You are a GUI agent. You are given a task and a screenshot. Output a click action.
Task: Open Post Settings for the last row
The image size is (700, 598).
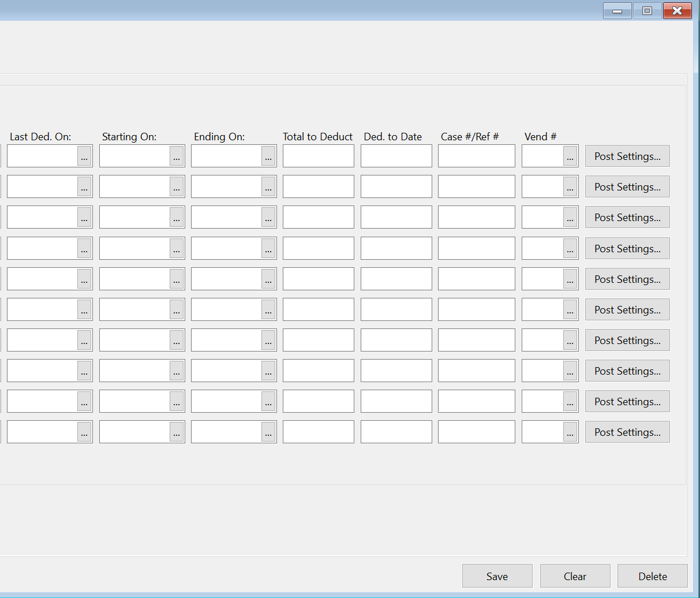(627, 432)
